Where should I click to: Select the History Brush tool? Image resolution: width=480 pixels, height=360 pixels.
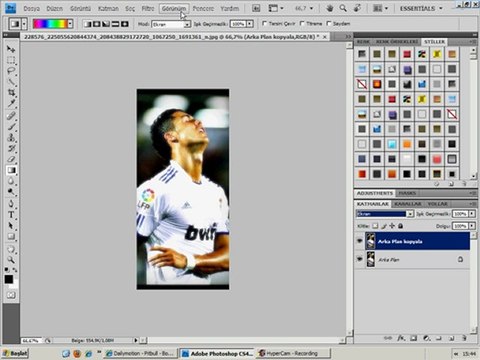pyautogui.click(x=11, y=148)
